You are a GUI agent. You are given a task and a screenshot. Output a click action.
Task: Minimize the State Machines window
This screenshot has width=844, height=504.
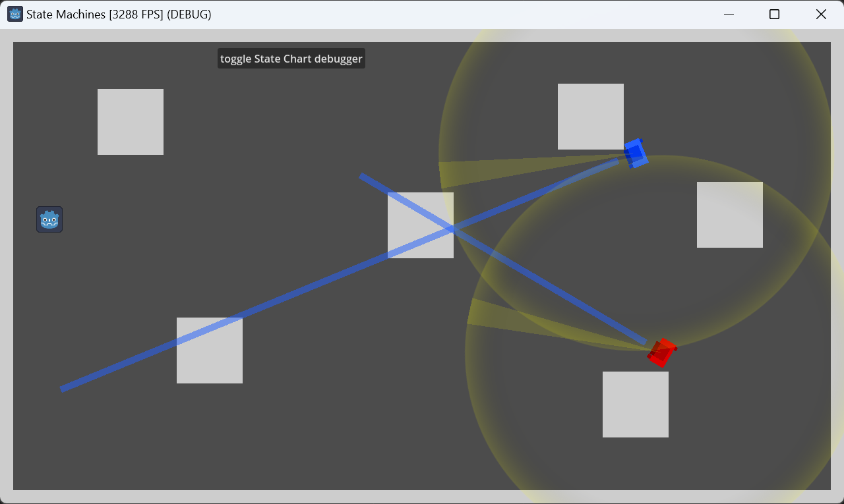(x=729, y=14)
